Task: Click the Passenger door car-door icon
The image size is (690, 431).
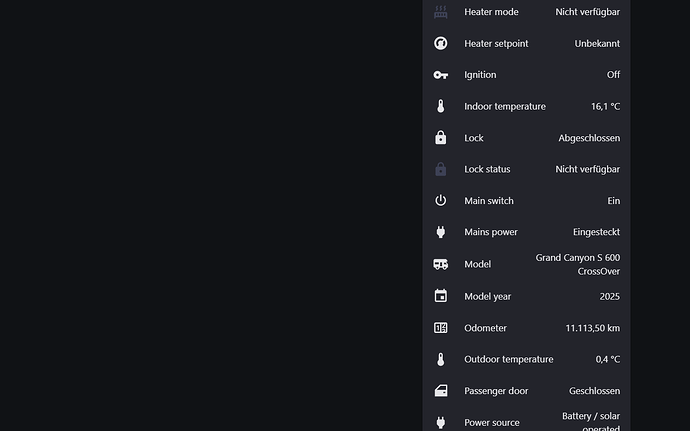Action: [440, 391]
